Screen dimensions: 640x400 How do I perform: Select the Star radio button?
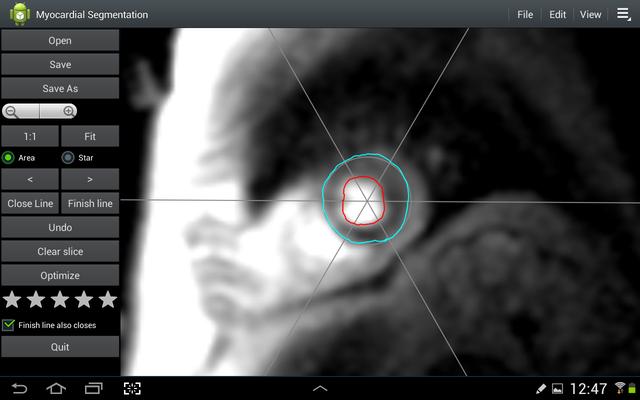[68, 157]
